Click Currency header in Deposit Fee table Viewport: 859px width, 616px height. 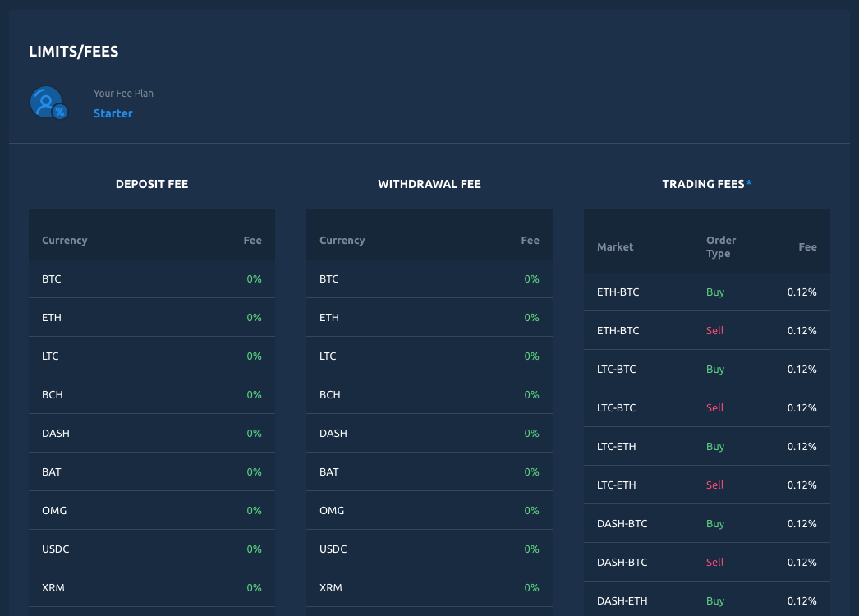(65, 240)
